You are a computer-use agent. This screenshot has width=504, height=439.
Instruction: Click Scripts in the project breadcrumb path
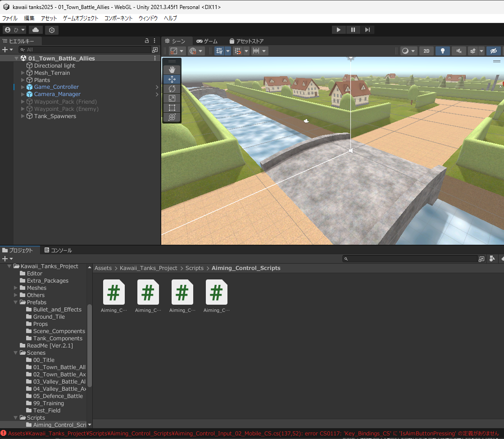pos(195,268)
